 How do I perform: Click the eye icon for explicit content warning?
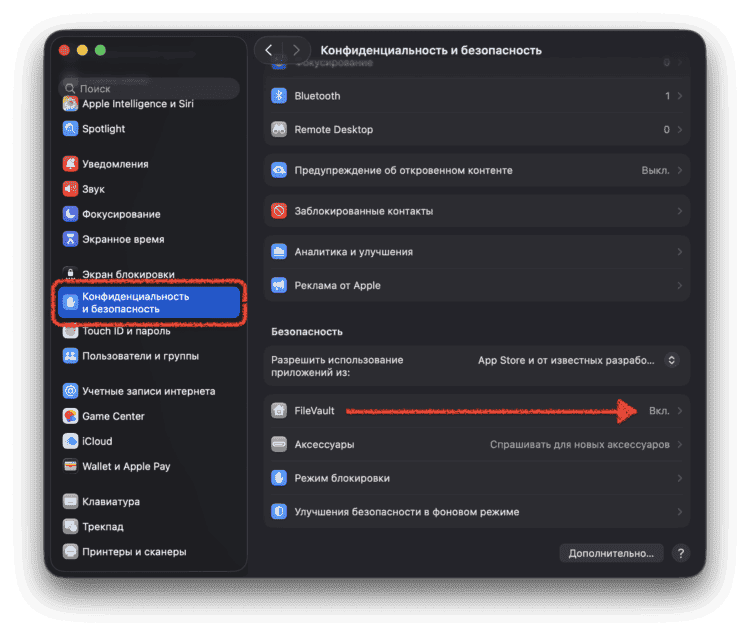tap(279, 170)
